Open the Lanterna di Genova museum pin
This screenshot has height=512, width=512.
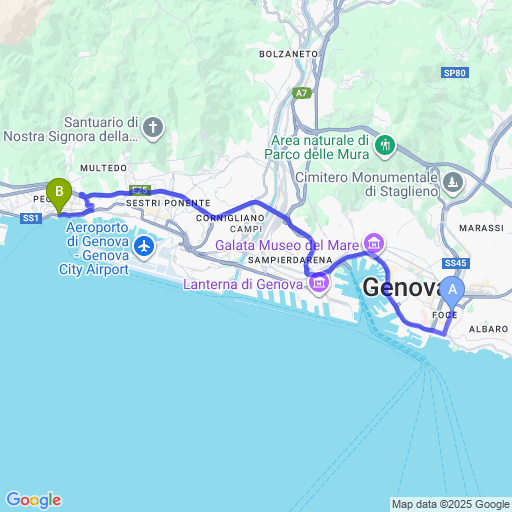tap(319, 283)
